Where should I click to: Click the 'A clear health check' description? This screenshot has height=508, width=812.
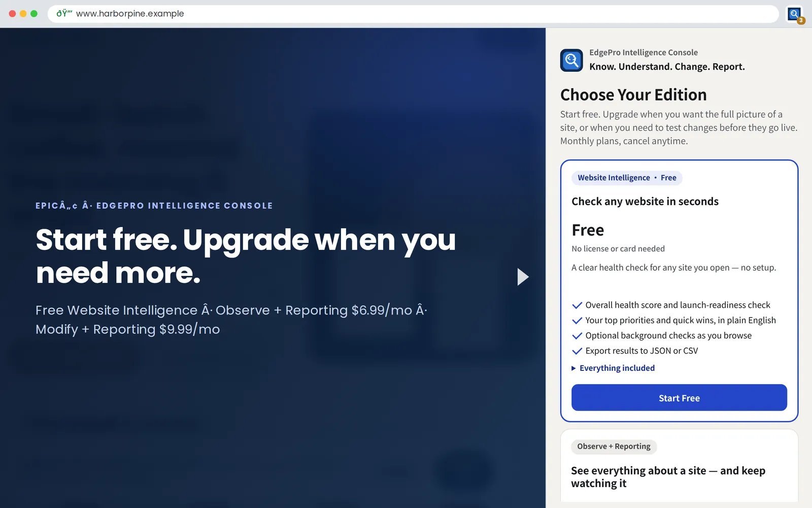673,268
